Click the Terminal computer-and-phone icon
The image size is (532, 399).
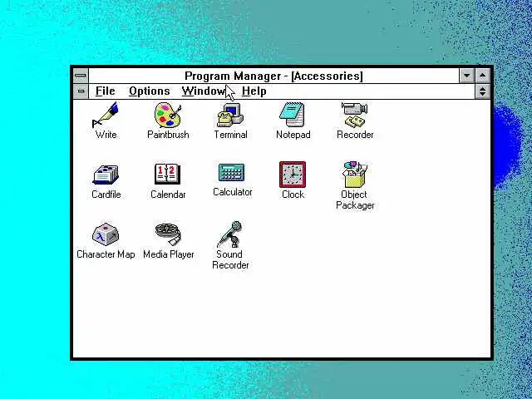(x=230, y=115)
